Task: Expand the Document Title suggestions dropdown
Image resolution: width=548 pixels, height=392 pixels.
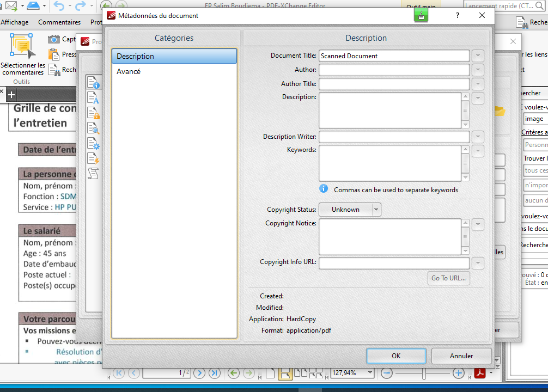Action: [x=478, y=56]
